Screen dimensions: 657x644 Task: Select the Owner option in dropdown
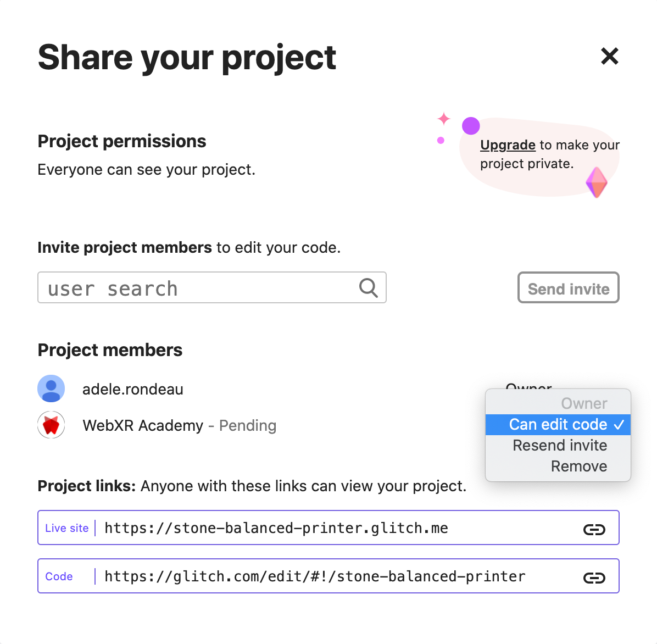[x=583, y=404]
